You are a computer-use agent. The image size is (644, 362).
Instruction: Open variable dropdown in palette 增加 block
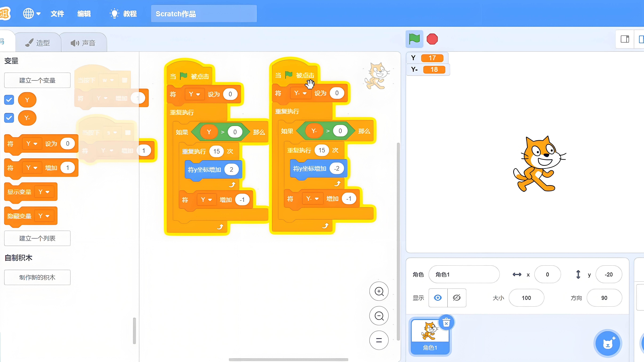point(32,168)
